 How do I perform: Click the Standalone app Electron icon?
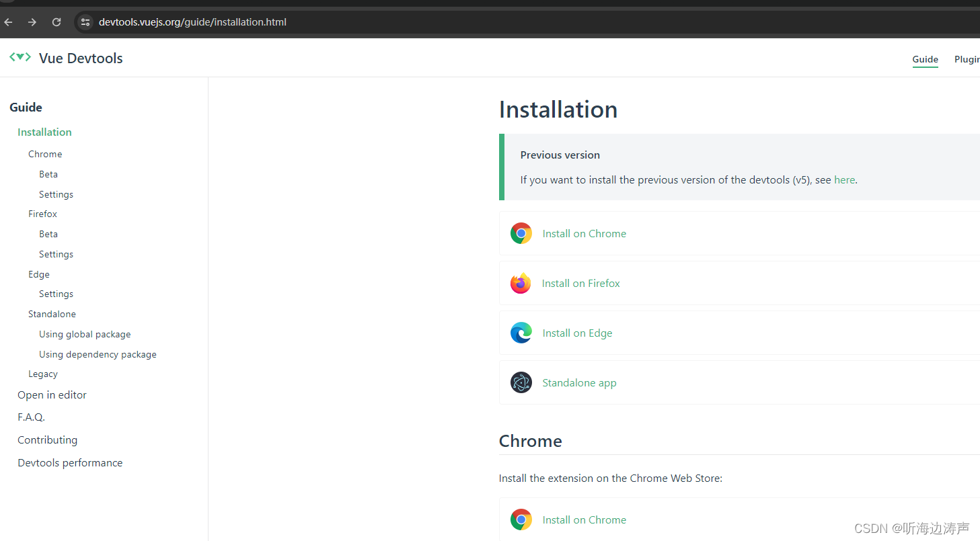[x=521, y=382]
